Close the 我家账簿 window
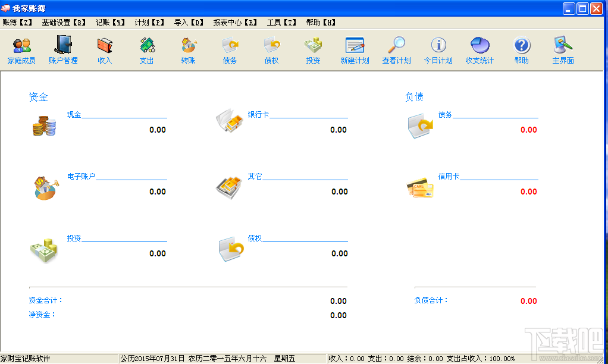 coord(596,8)
